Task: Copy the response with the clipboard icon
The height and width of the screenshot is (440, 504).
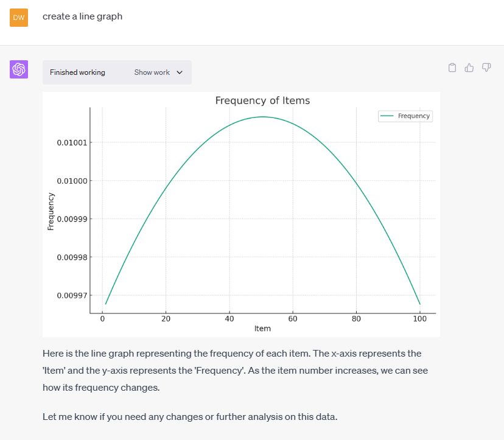Action: [x=452, y=68]
